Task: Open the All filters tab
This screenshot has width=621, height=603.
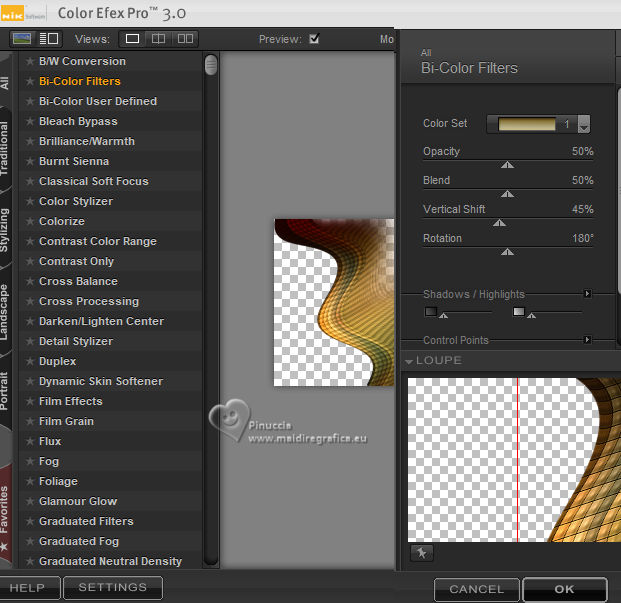Action: 5,83
